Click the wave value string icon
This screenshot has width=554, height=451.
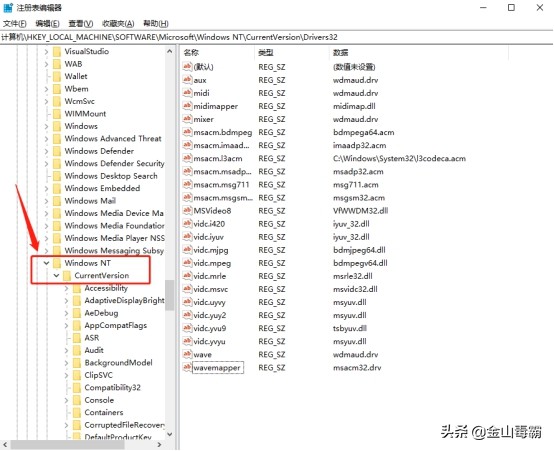(187, 355)
